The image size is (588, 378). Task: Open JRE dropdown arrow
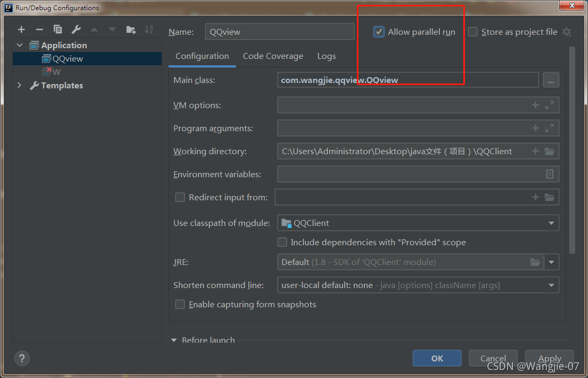(551, 262)
